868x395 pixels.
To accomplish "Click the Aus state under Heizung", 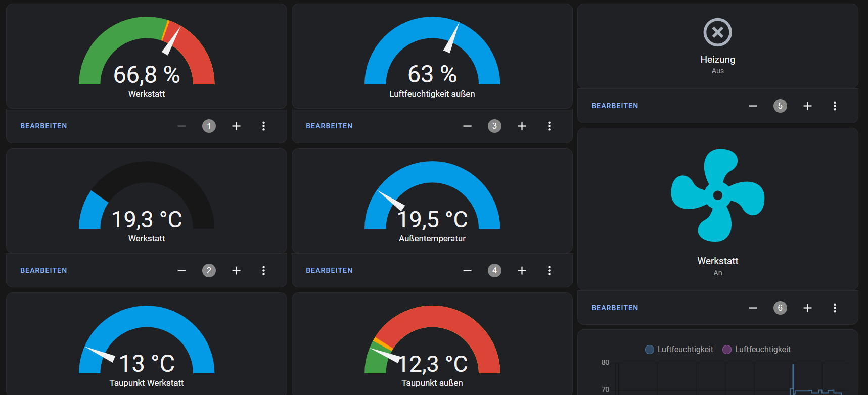I will tap(718, 71).
